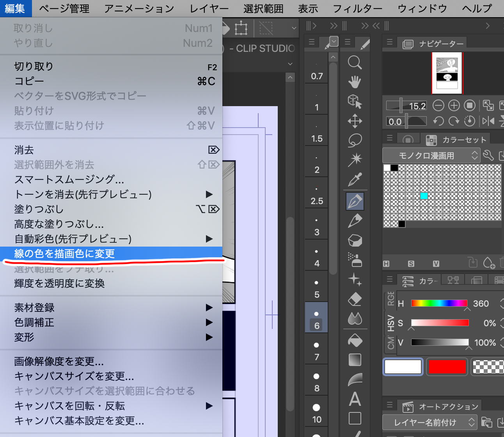
Task: Select the Auto select magic wand tool
Action: [x=355, y=160]
